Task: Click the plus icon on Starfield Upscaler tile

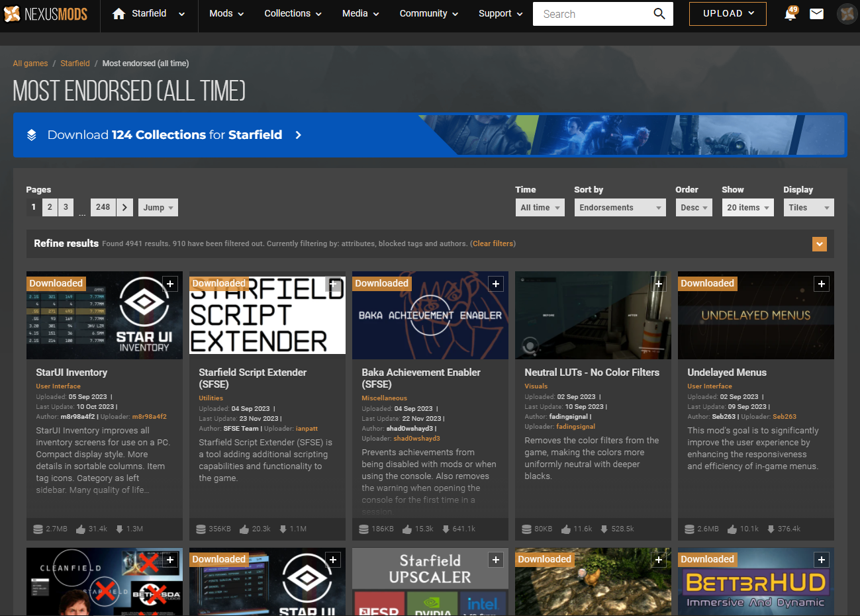Action: [x=496, y=560]
